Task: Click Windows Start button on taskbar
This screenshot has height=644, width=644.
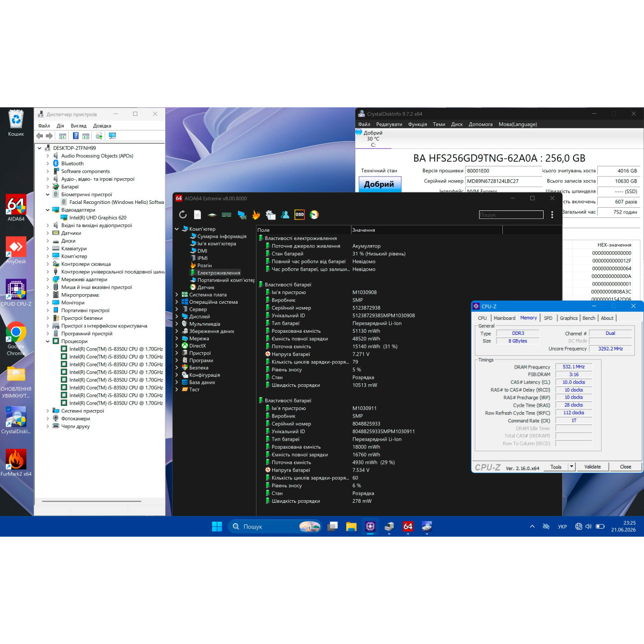Action: 217,526
